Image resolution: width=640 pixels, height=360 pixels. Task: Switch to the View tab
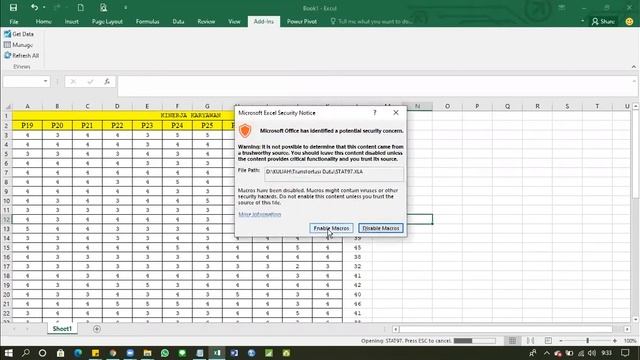coord(234,21)
